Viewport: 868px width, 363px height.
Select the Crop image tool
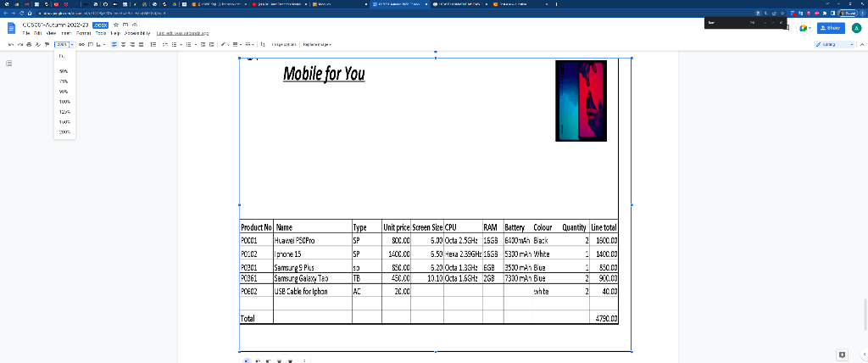pyautogui.click(x=263, y=44)
